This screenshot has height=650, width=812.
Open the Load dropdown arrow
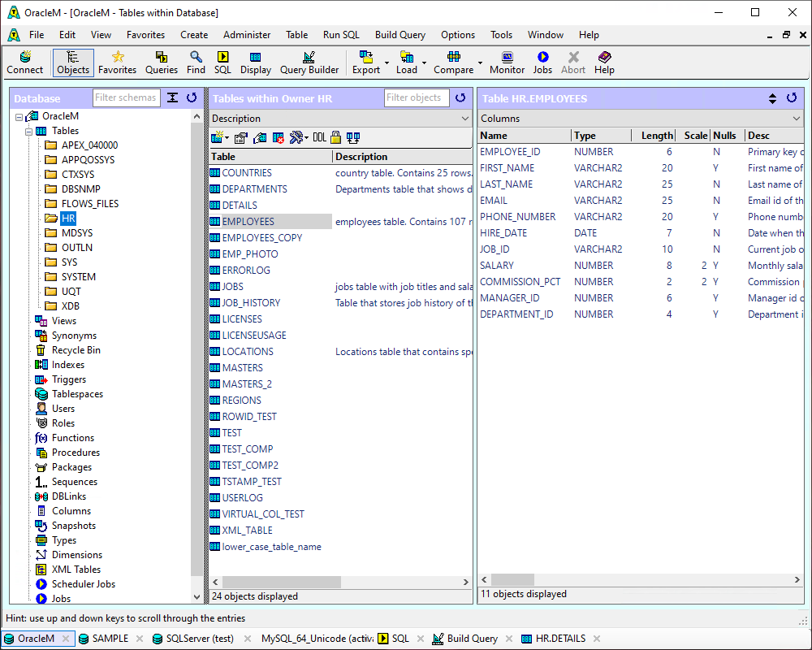(424, 63)
